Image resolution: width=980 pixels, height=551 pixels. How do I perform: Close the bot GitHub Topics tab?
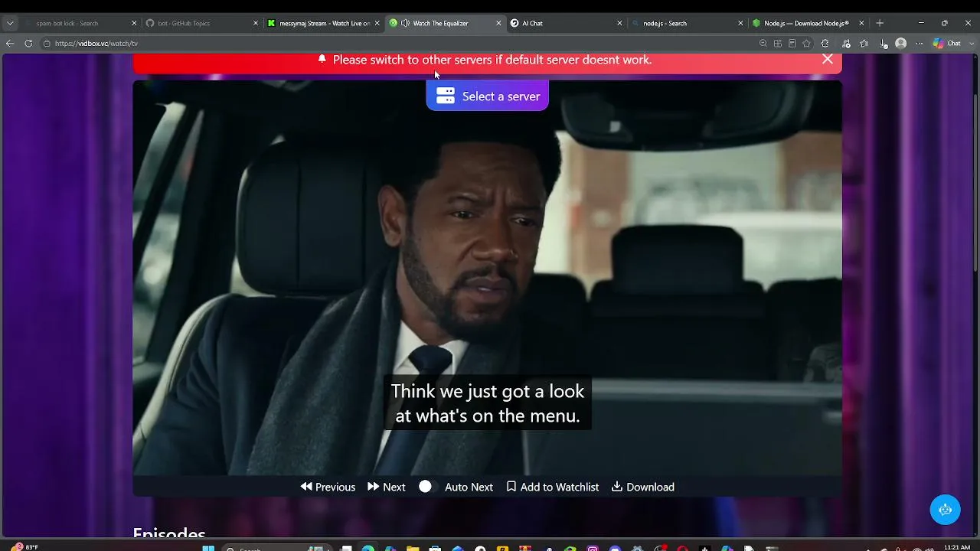[x=256, y=24]
